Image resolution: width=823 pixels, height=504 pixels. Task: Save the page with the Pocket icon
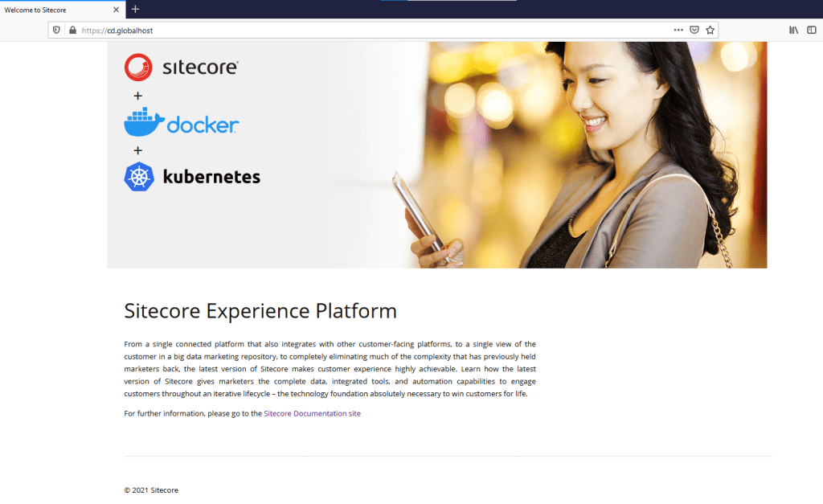coord(693,29)
